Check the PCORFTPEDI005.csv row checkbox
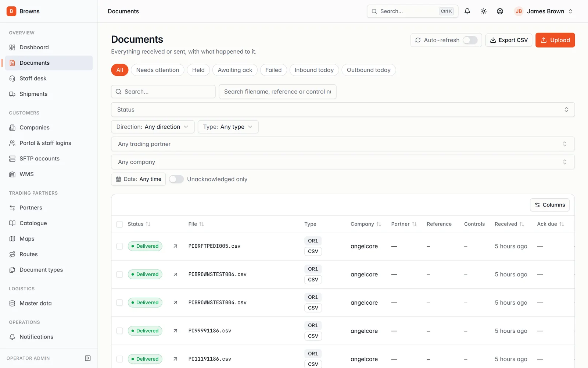The height and width of the screenshot is (368, 588). point(120,246)
